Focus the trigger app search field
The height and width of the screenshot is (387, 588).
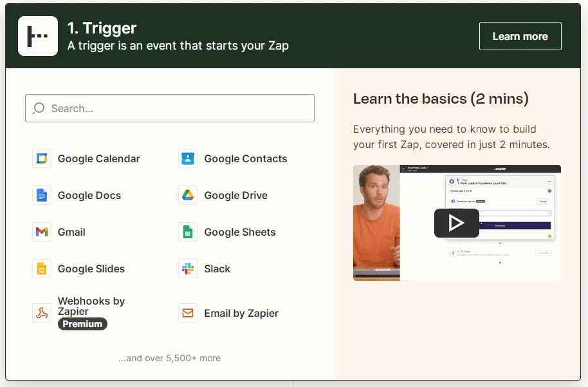(169, 108)
